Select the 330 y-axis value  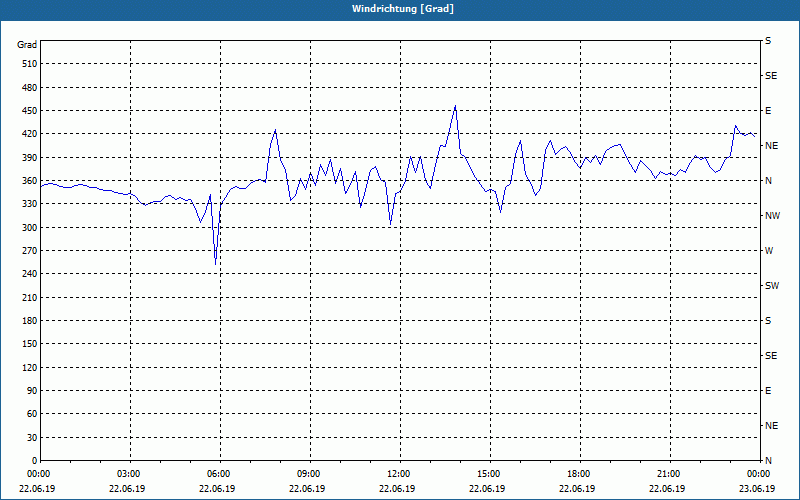click(x=29, y=204)
